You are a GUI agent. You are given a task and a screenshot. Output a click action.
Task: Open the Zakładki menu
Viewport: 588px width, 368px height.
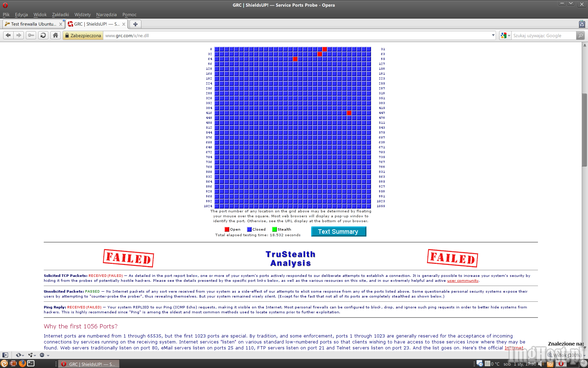[x=61, y=14]
